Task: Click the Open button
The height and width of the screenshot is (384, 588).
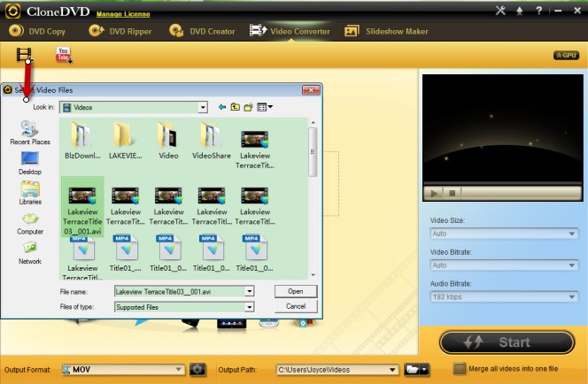Action: click(296, 291)
